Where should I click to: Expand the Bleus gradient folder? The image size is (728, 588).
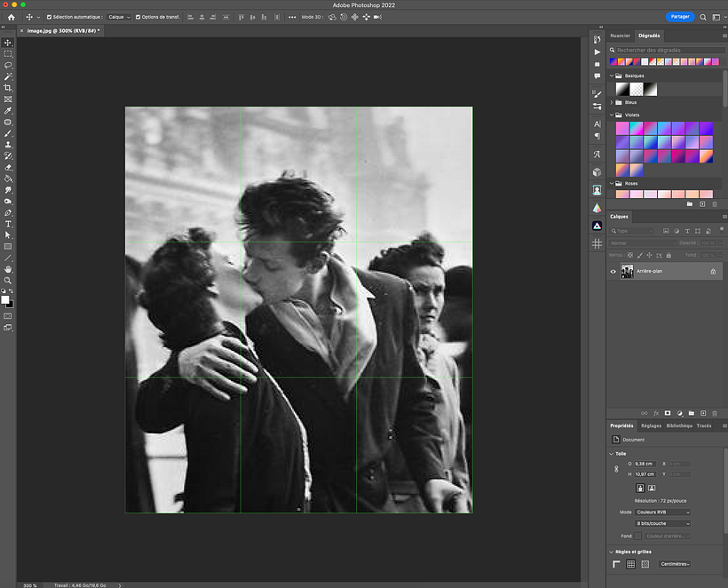pos(611,102)
